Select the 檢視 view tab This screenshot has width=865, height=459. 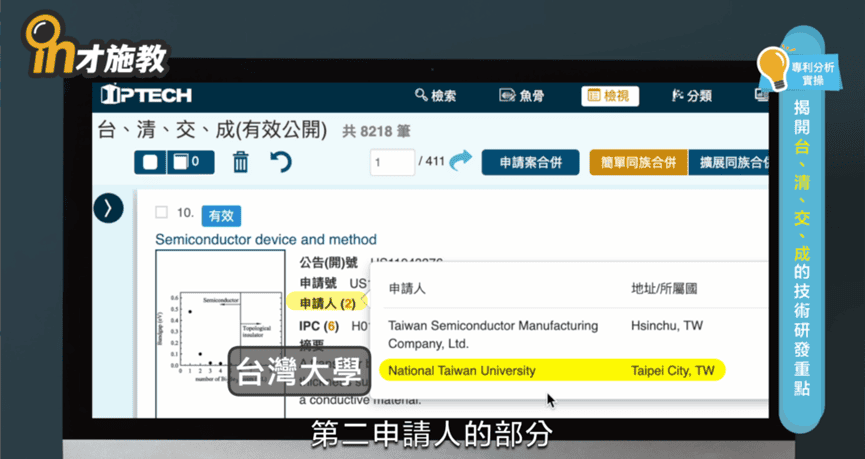point(609,96)
